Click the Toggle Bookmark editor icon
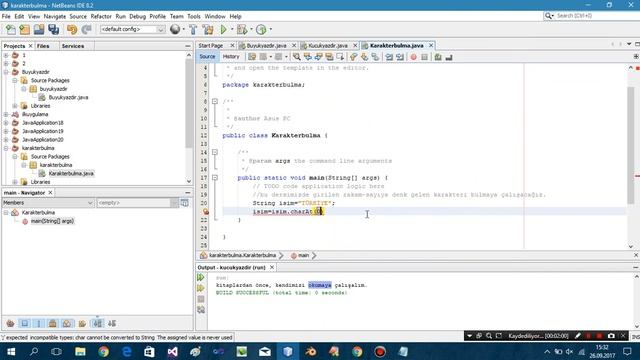This screenshot has width=640, height=360. (375, 57)
